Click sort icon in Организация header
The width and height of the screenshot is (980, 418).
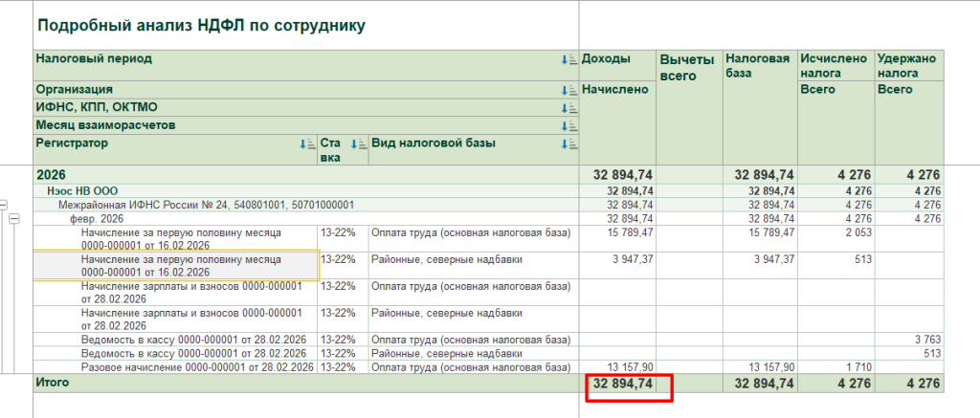[x=568, y=90]
